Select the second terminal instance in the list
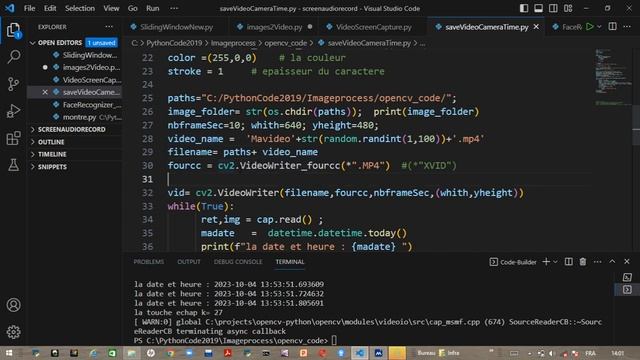 (x=627, y=290)
